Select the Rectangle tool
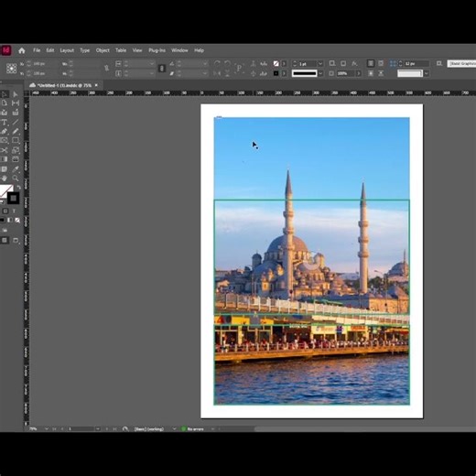Viewport: 476px width, 476px height. point(16,141)
